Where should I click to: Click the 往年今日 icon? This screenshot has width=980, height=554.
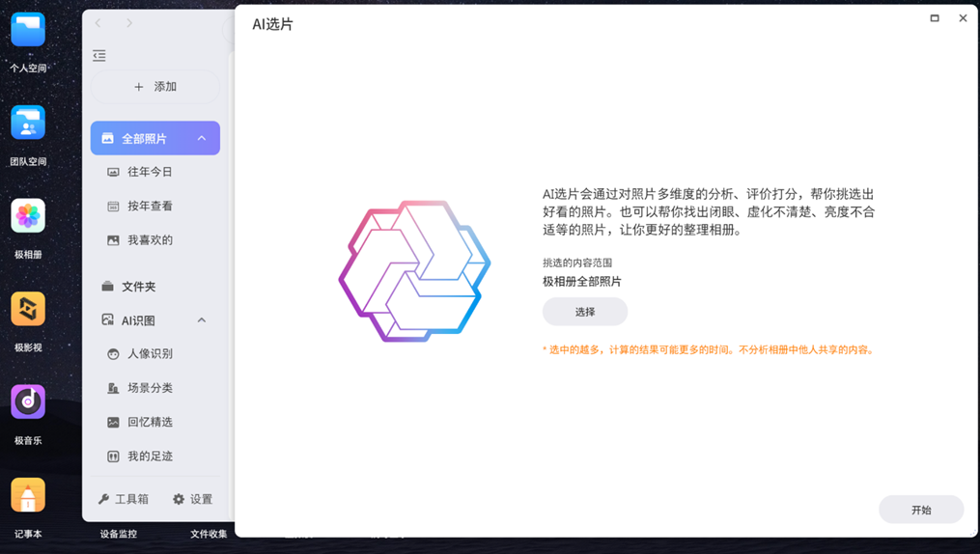[x=113, y=173]
